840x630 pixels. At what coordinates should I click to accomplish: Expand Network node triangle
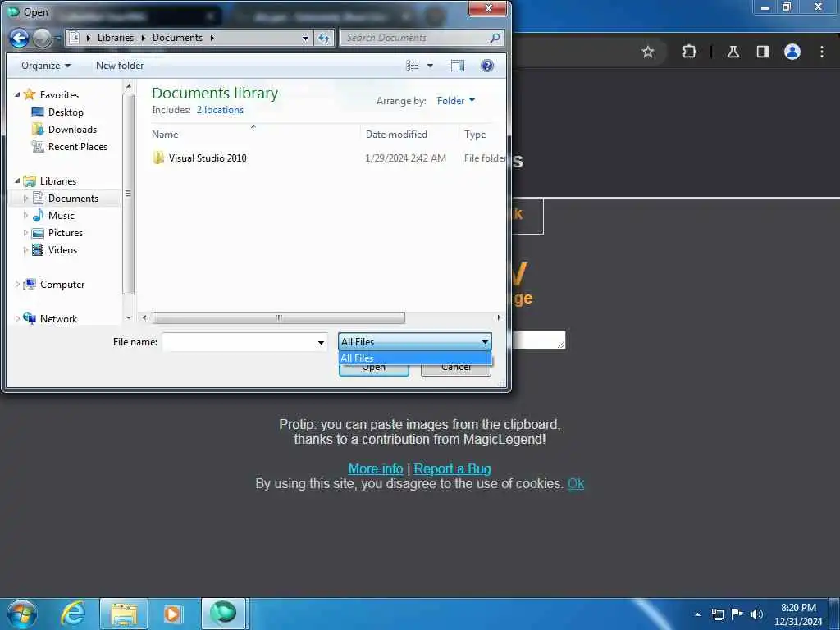click(17, 319)
